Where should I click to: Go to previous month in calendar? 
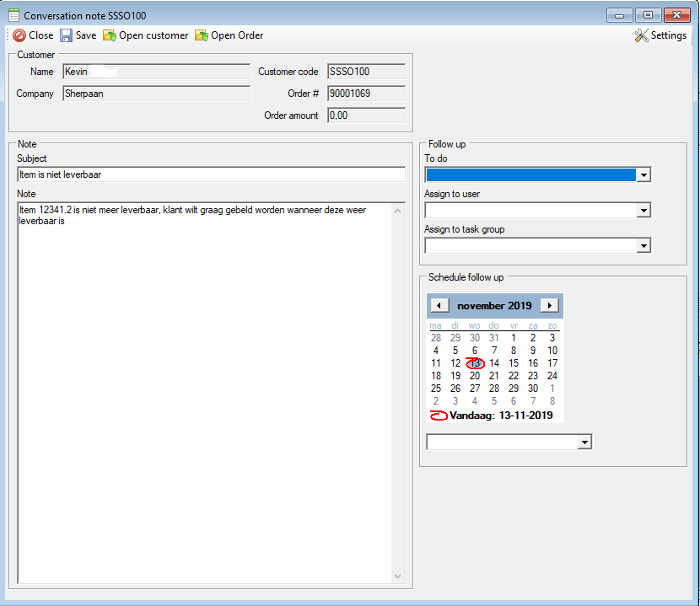pyautogui.click(x=439, y=306)
